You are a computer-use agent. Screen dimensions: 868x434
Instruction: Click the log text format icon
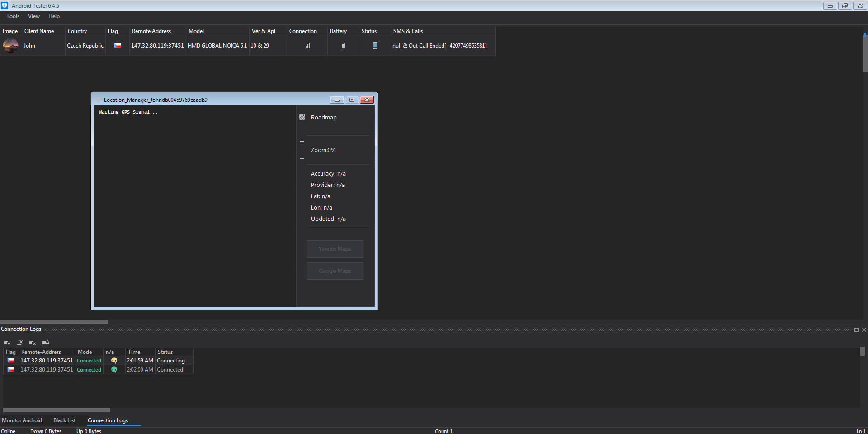pyautogui.click(x=45, y=343)
